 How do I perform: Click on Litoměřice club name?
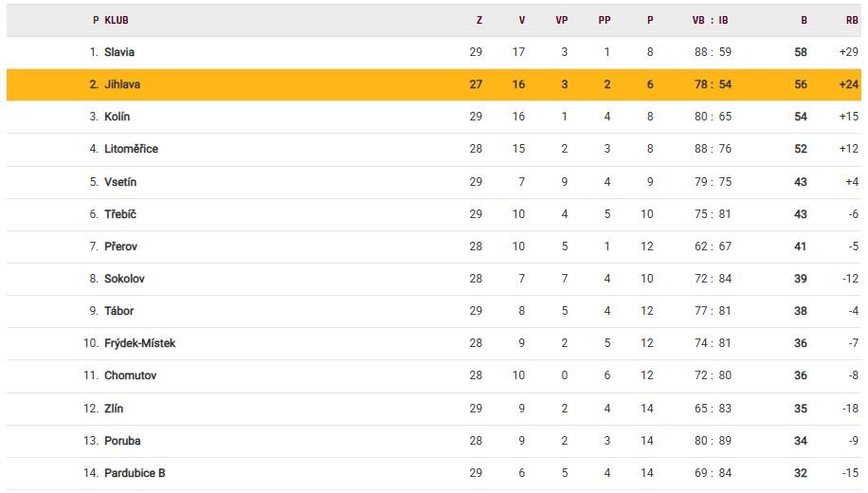[131, 149]
